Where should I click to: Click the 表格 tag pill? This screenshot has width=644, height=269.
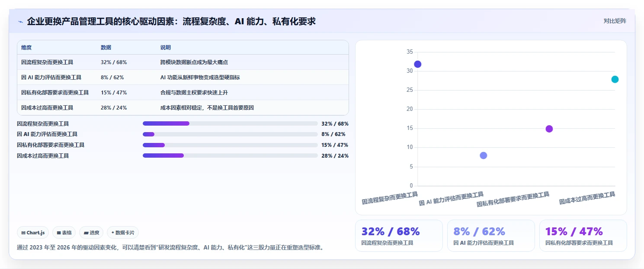64,233
